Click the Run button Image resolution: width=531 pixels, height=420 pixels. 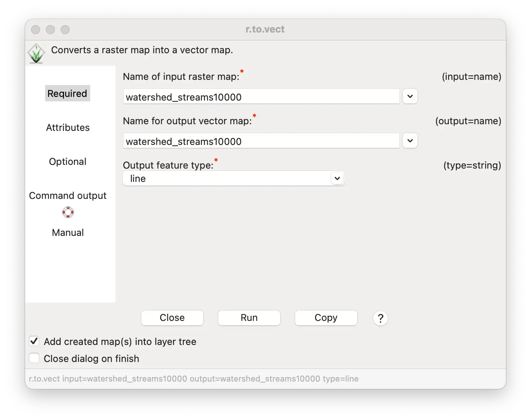click(x=249, y=318)
